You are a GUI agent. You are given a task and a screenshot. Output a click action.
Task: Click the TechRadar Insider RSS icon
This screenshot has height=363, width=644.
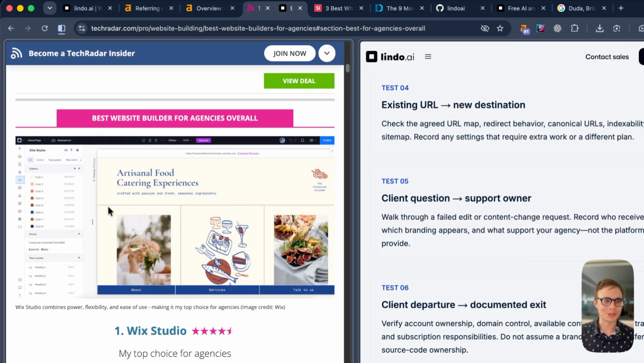point(16,53)
